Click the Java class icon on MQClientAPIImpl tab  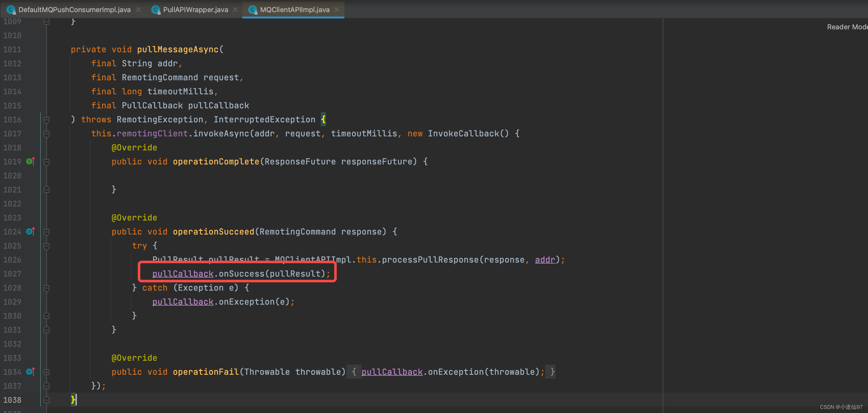click(253, 10)
